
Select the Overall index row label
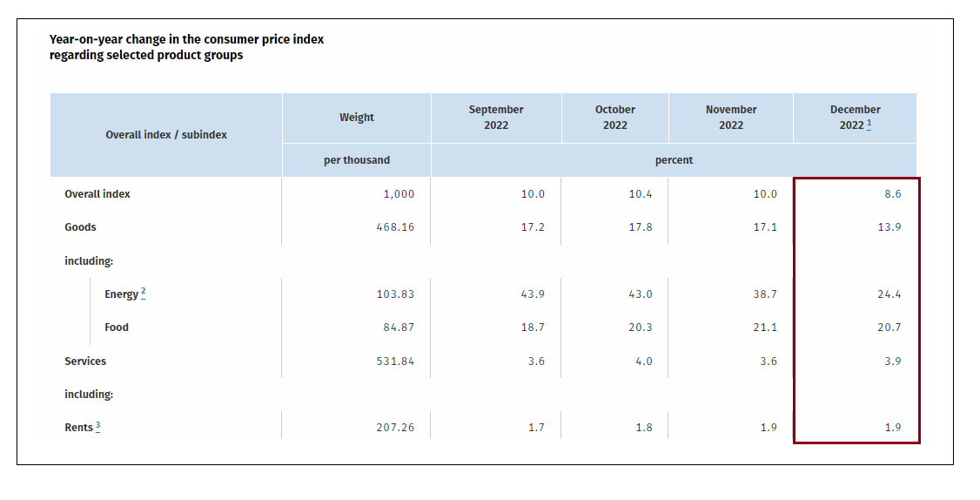click(97, 194)
